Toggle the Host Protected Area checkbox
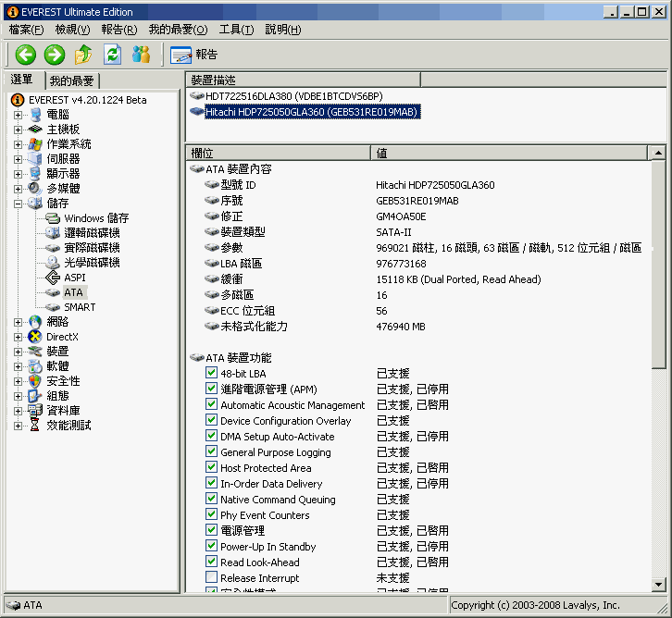Screen dimensions: 672x618 tap(211, 467)
